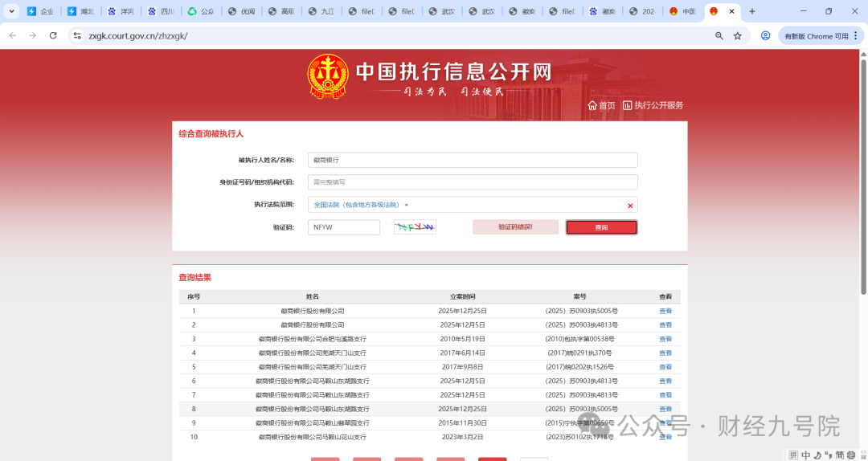Select name 徽商银行股份有限公司马鞍山翡翠园支行

coord(312,422)
